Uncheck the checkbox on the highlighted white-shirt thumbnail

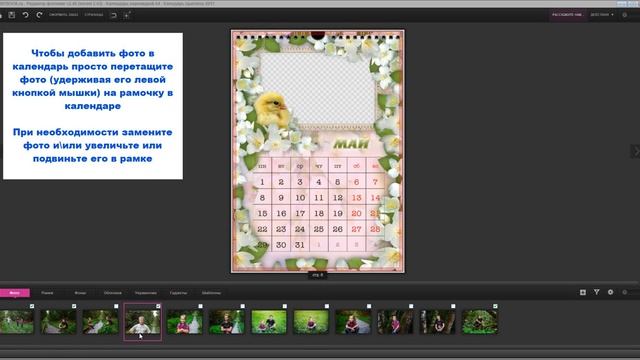[158, 306]
